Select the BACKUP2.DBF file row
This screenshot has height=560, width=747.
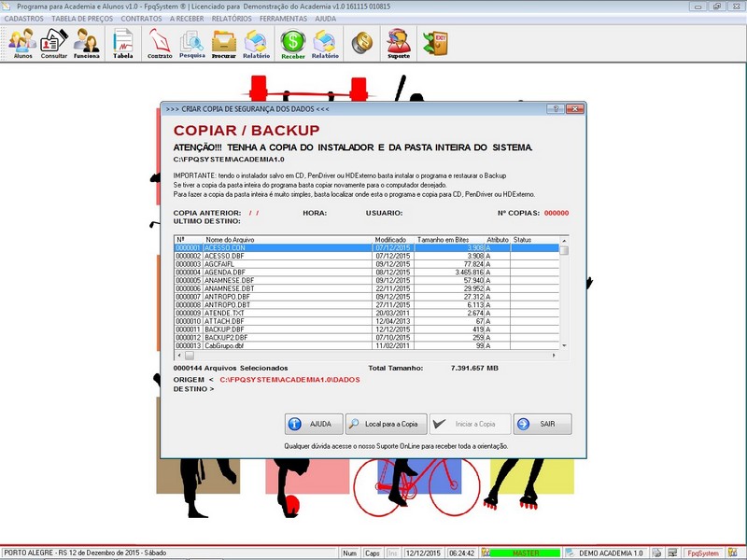tap(367, 337)
